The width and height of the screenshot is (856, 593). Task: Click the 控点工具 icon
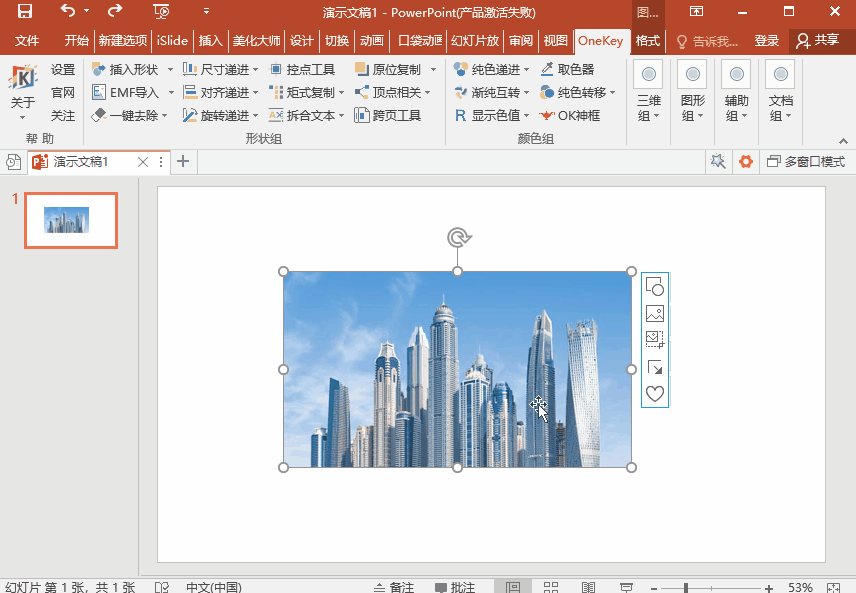(303, 70)
